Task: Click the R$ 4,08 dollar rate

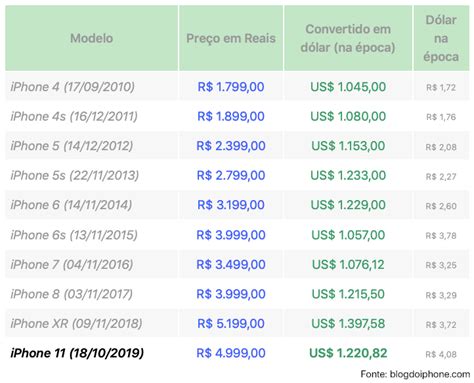Action: click(441, 354)
